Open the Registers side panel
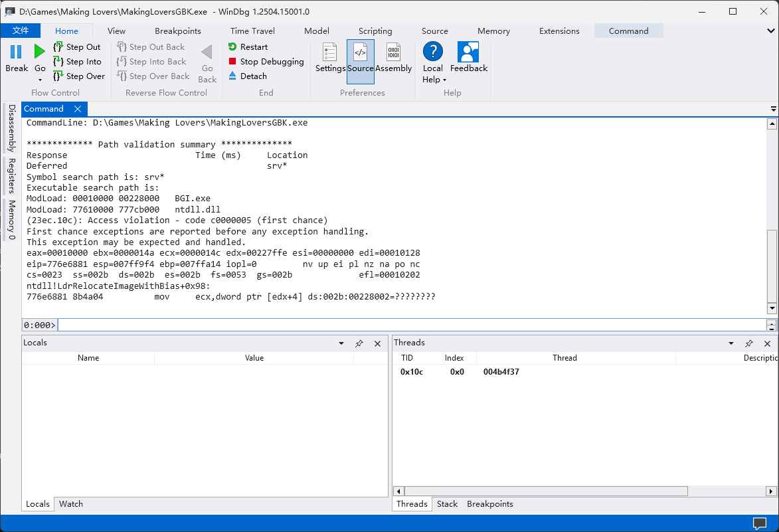 (x=12, y=175)
